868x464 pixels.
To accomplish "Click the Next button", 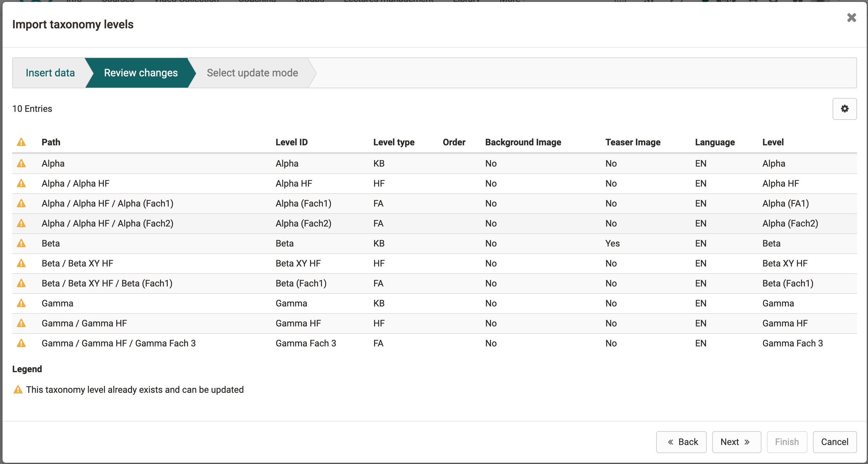I will coord(736,442).
